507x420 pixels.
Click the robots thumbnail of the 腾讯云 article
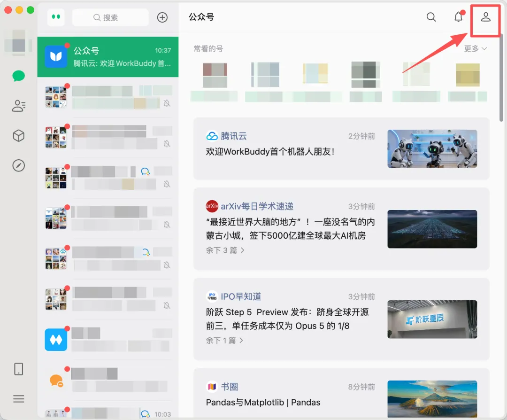point(432,148)
